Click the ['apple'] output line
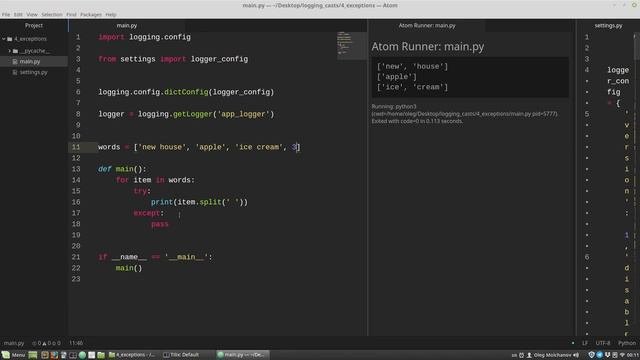Viewport: 640px width, 360px height. click(397, 77)
